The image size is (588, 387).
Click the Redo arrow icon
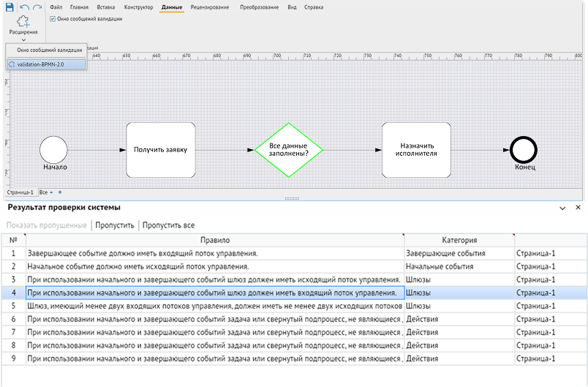point(37,7)
